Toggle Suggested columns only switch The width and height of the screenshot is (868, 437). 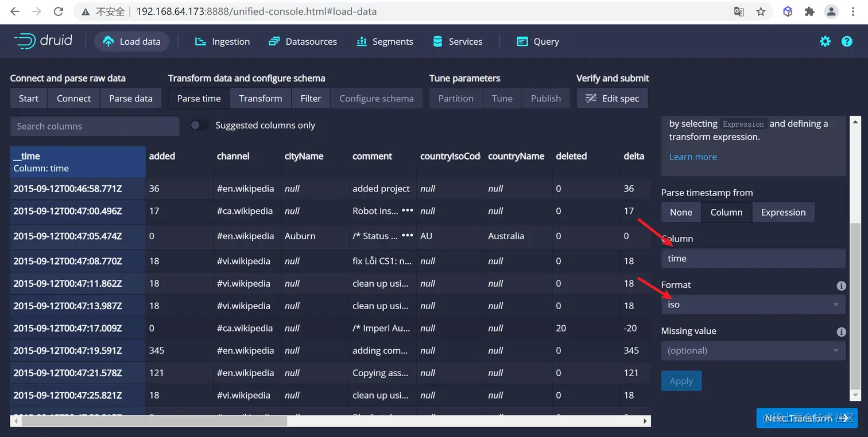tap(199, 125)
